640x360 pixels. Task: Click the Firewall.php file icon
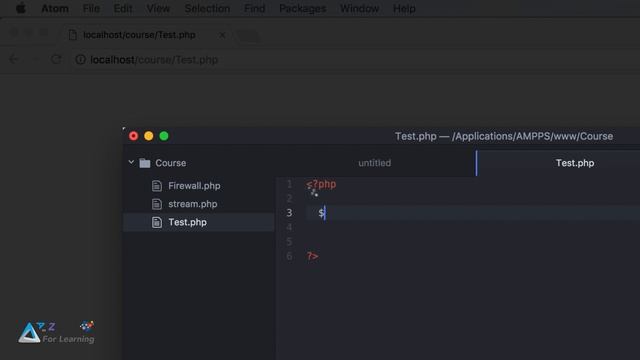click(x=157, y=186)
